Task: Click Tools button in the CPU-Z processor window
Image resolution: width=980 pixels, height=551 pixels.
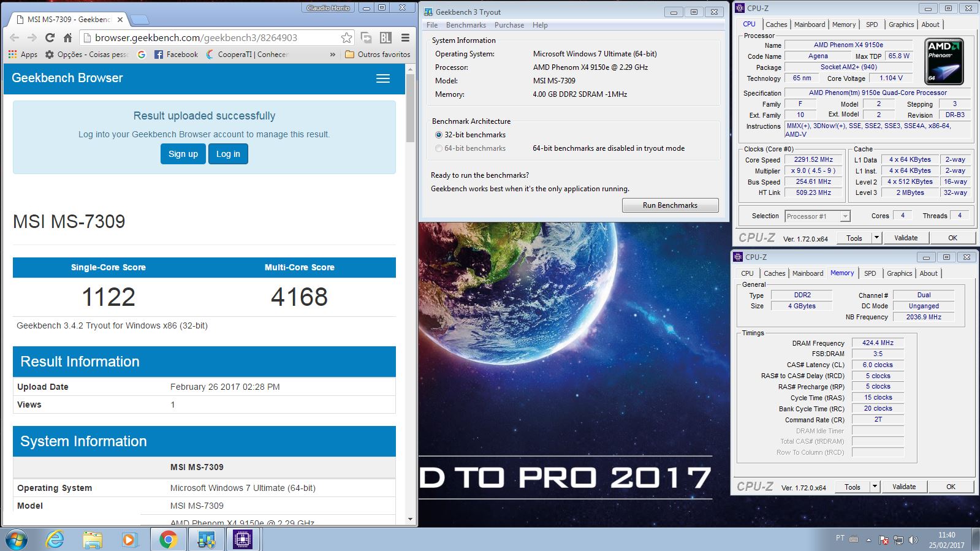Action: tap(854, 238)
